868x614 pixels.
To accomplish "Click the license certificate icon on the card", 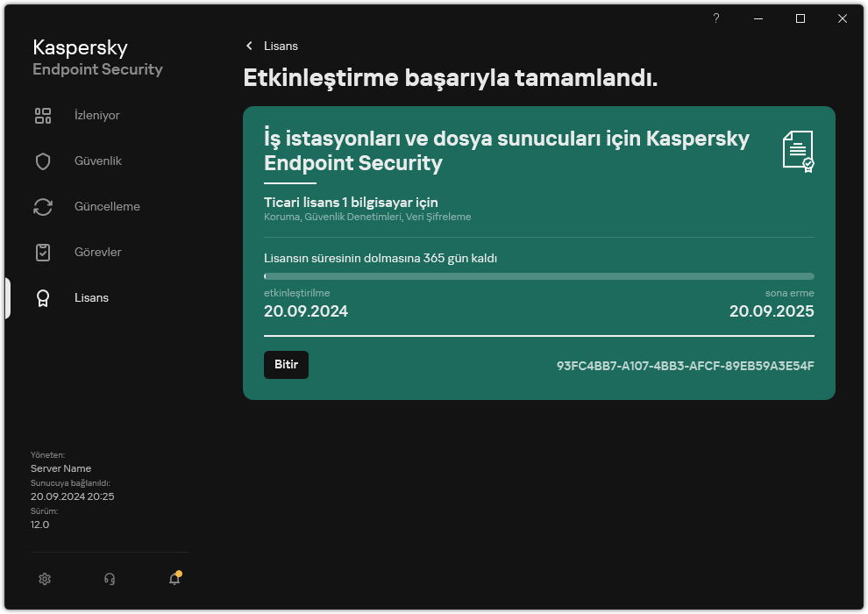I will coord(799,151).
